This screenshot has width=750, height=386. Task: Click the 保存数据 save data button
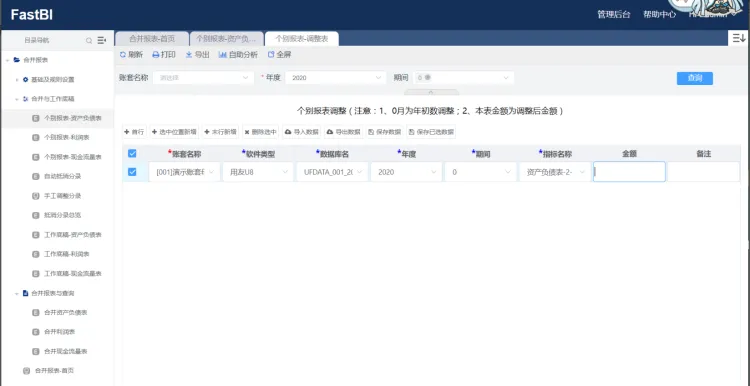(385, 132)
